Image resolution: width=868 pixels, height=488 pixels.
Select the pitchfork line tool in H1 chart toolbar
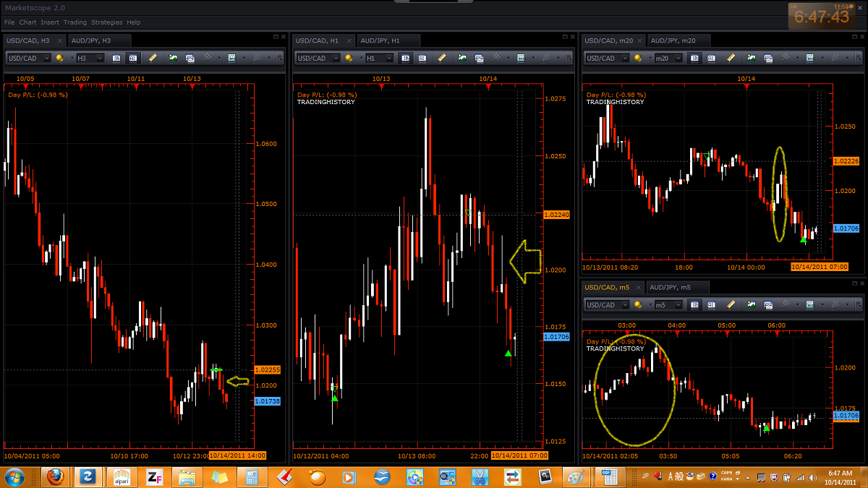497,58
